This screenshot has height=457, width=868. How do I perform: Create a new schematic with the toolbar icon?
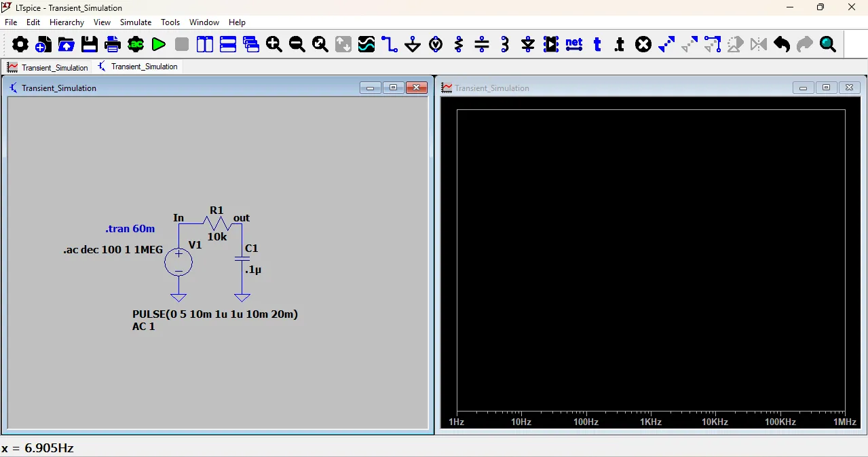[43, 45]
